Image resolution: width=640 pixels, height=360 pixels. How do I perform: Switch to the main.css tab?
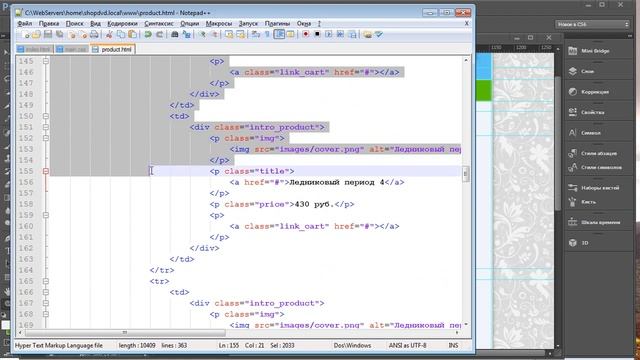[72, 49]
